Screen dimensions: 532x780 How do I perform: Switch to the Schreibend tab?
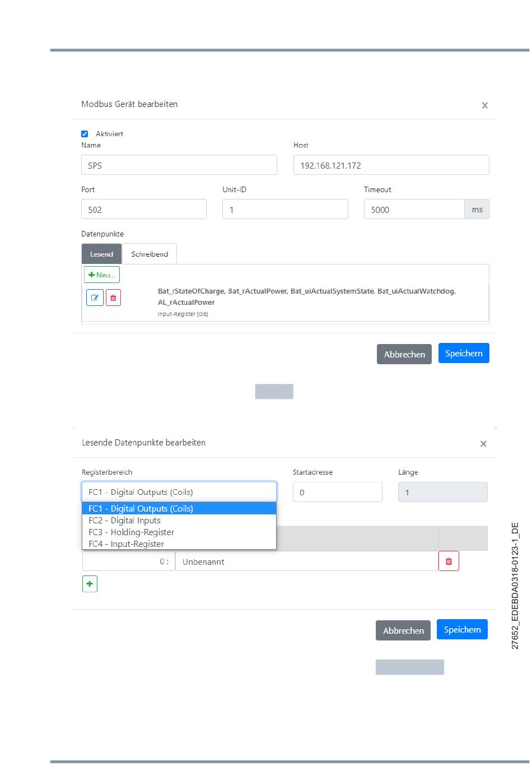coord(150,254)
